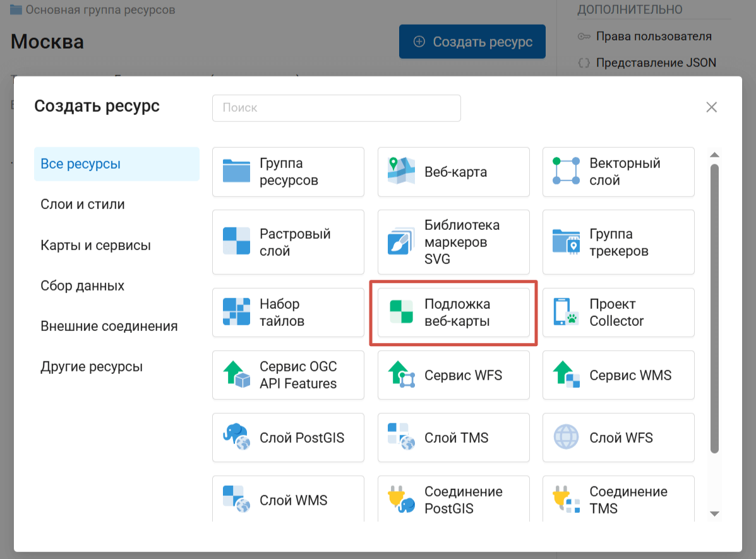Click the OGC API Features service icon
The width and height of the screenshot is (756, 559).
tap(236, 375)
